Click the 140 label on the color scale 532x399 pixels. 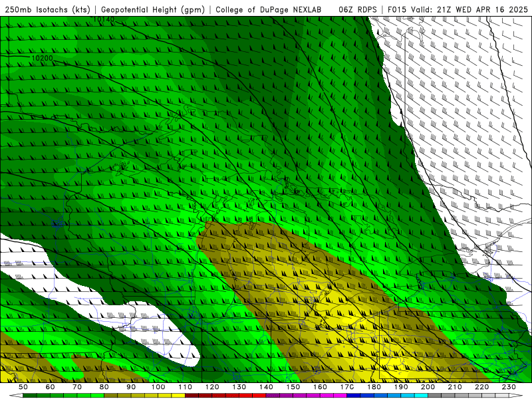(266, 387)
